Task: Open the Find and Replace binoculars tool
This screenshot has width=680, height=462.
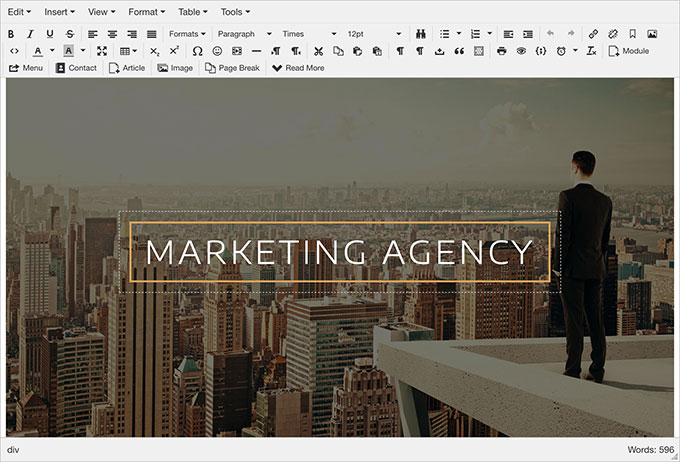Action: point(420,34)
